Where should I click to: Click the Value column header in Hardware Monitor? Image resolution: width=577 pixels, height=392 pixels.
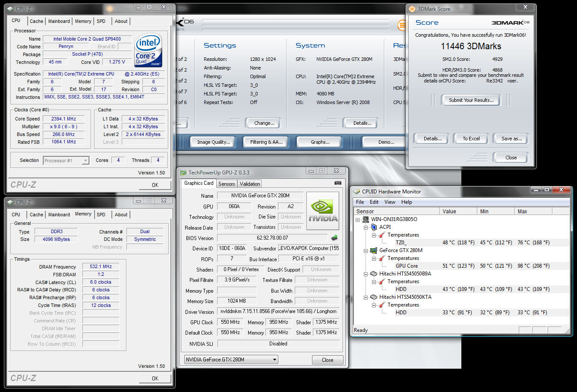pyautogui.click(x=459, y=211)
